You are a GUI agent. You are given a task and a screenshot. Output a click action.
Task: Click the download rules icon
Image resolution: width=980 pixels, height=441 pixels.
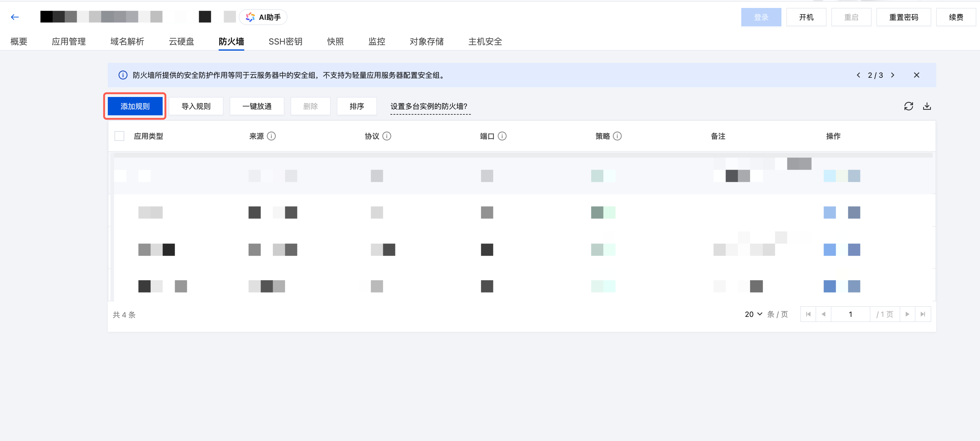click(x=927, y=106)
